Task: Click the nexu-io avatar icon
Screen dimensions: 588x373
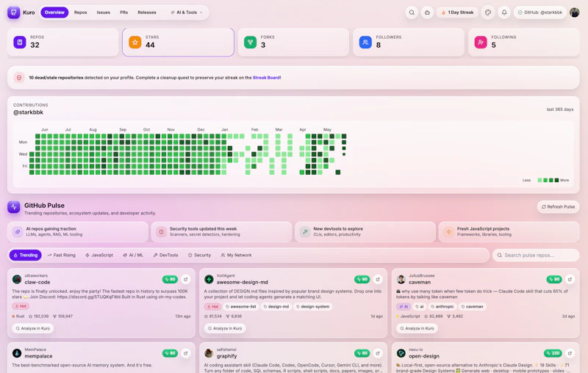Action: click(x=401, y=353)
